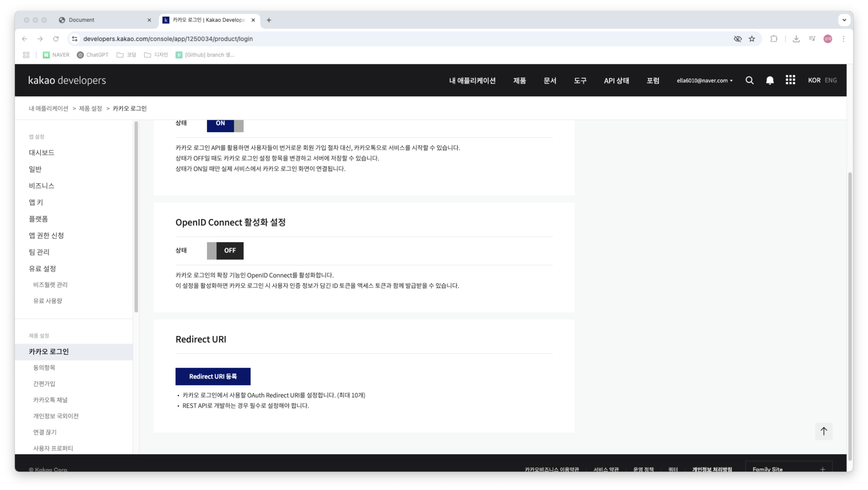Screen dimensions: 868x490
Task: Open 간편가입 in the sidebar
Action: (44, 384)
